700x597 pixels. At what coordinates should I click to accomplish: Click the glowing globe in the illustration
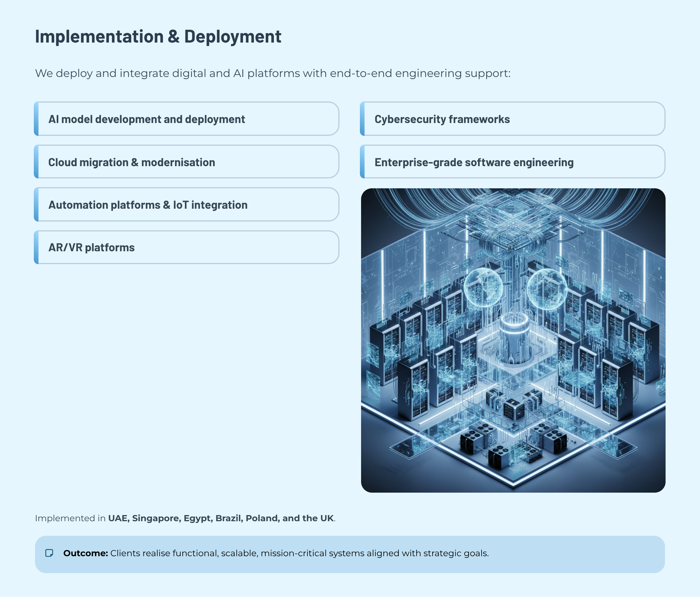[x=483, y=287]
